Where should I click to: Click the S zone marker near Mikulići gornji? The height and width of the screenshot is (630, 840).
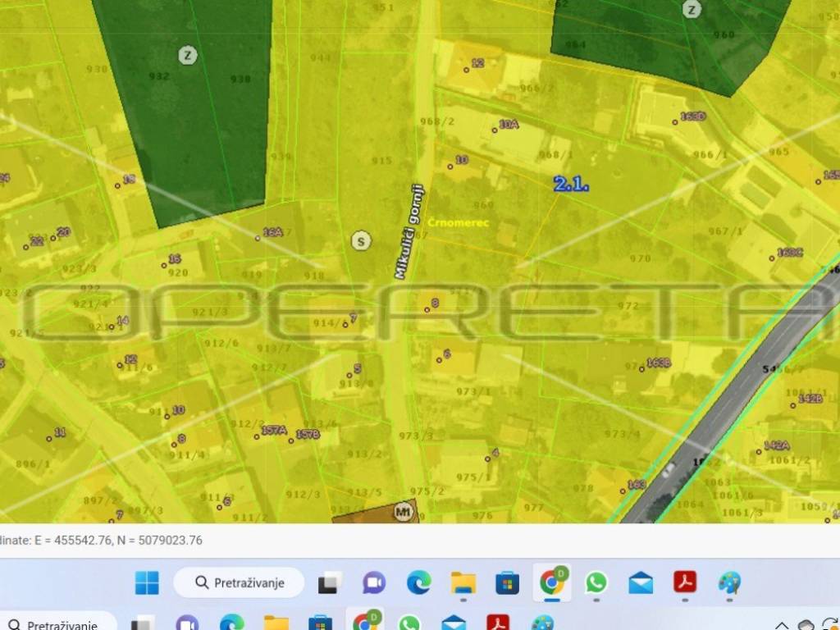[x=360, y=240]
